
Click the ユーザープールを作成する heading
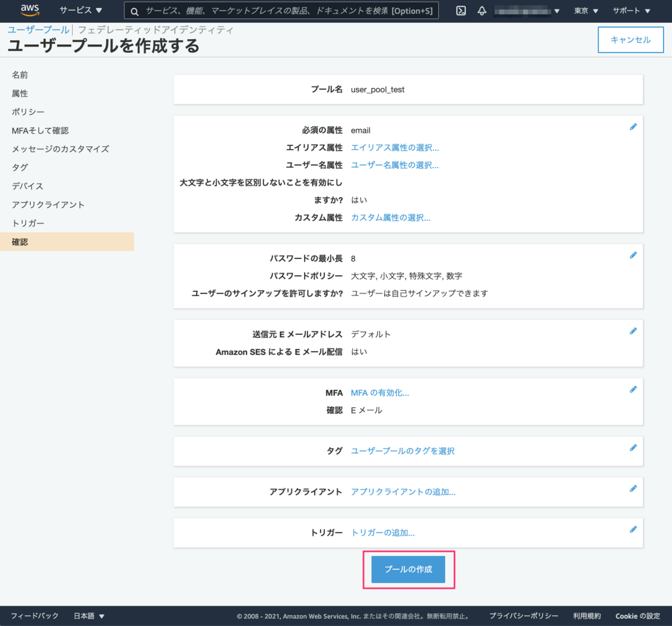click(x=104, y=46)
